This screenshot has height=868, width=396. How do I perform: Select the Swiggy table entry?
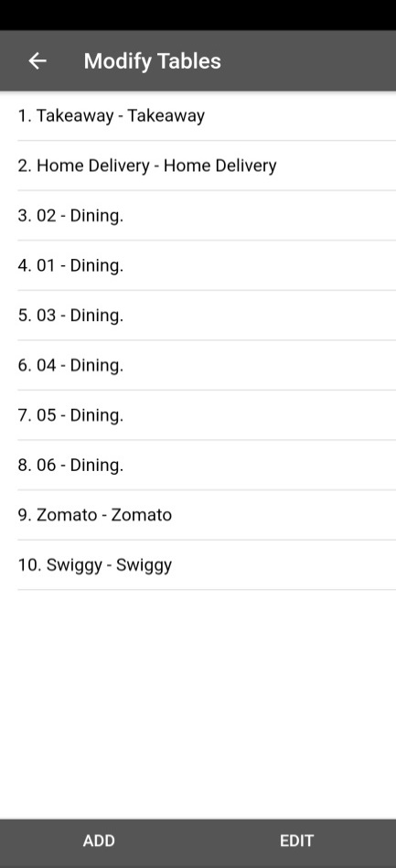coord(198,564)
